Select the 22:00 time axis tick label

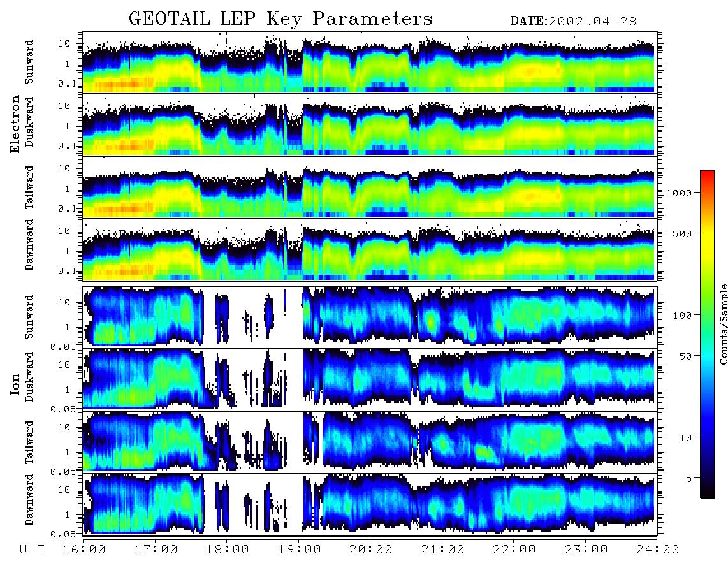tap(515, 550)
